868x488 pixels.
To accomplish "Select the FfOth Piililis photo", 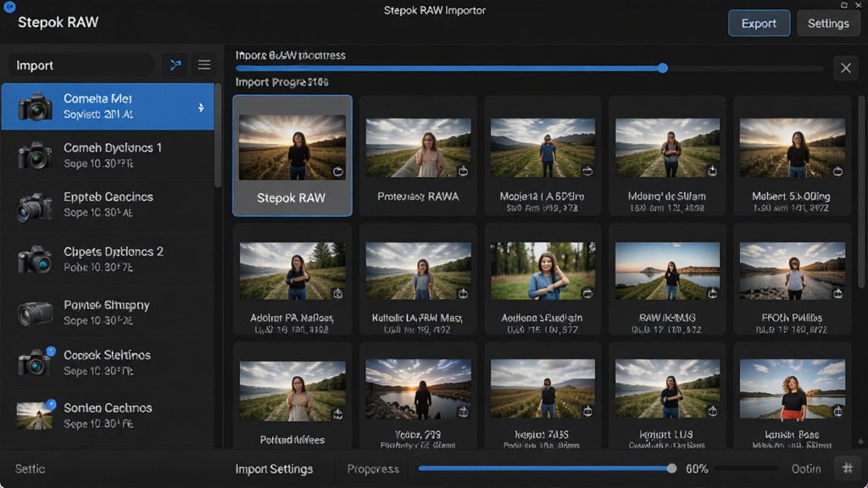I will [793, 280].
